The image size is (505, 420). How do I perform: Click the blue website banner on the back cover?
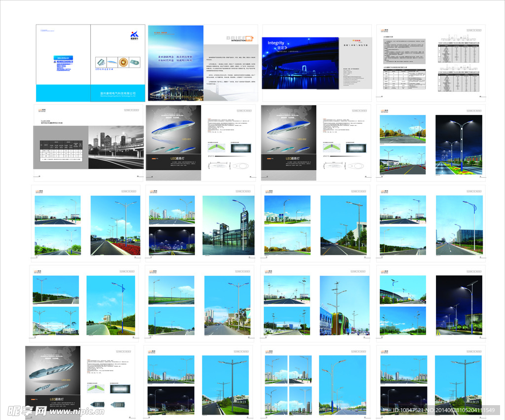pyautogui.click(x=63, y=58)
